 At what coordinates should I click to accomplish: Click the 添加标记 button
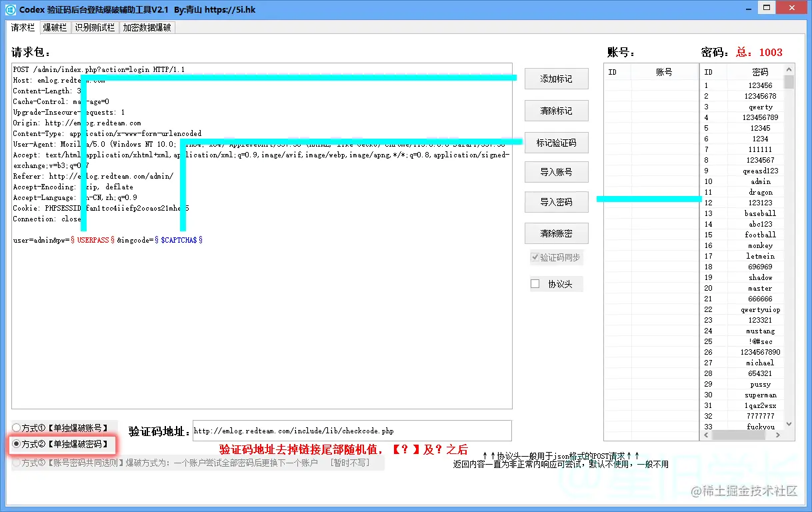tap(556, 79)
